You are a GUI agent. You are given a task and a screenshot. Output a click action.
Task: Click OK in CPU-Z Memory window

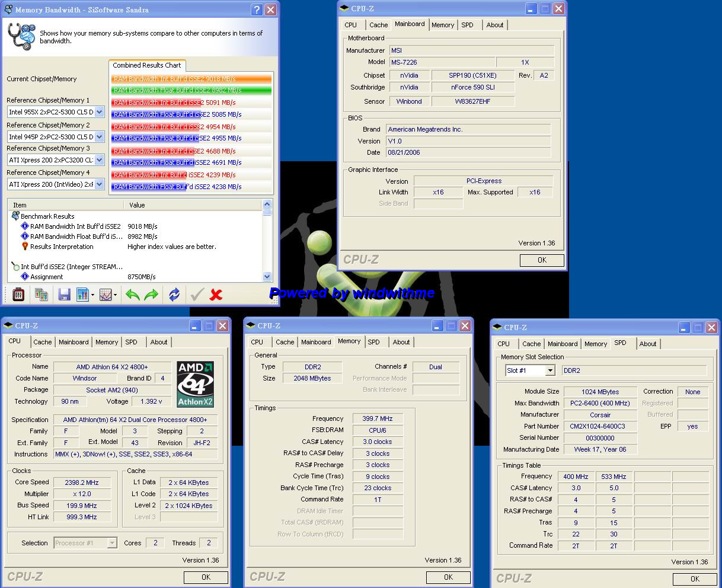coord(448,577)
